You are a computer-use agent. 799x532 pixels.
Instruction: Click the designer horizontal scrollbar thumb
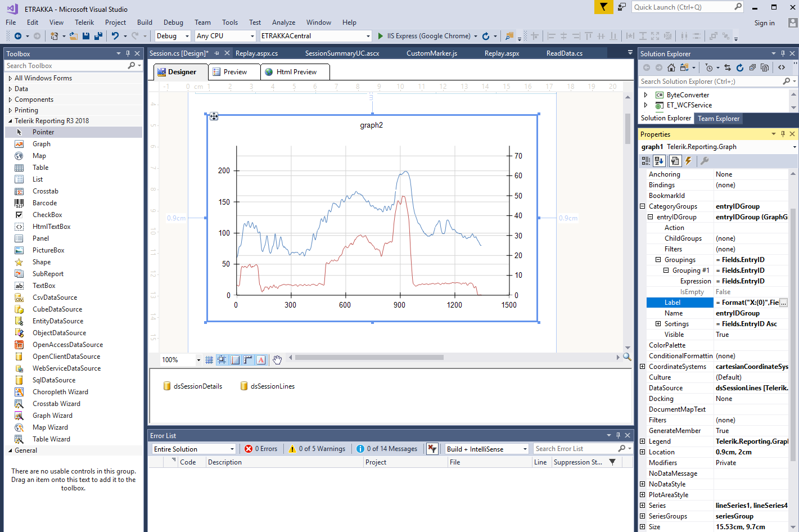(x=369, y=357)
